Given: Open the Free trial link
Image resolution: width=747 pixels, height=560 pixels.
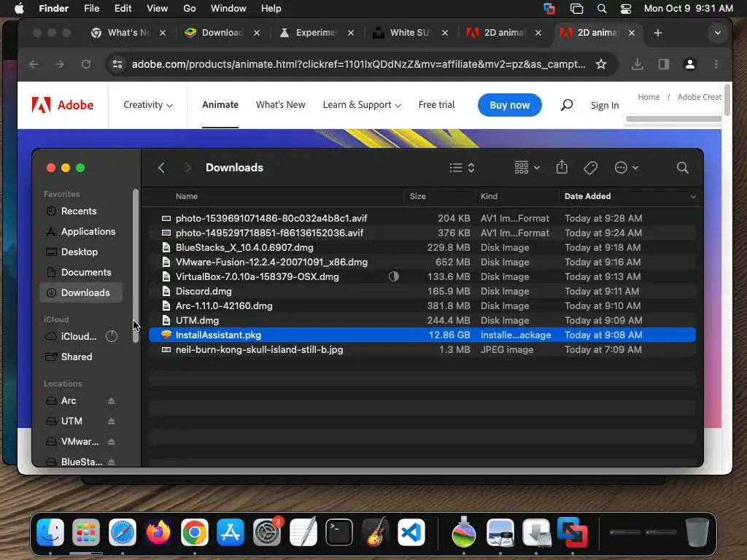Looking at the screenshot, I should click(436, 105).
